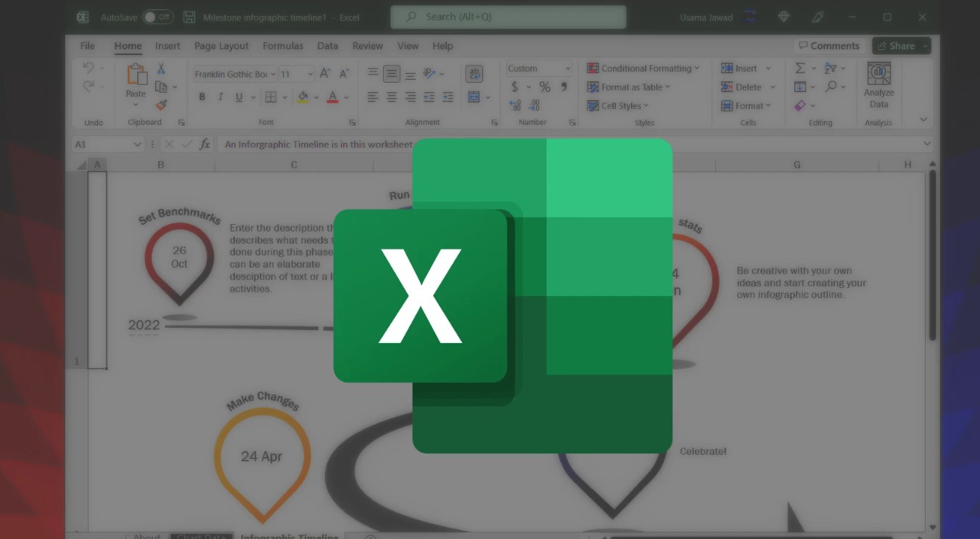Toggle underline formatting

[x=239, y=97]
